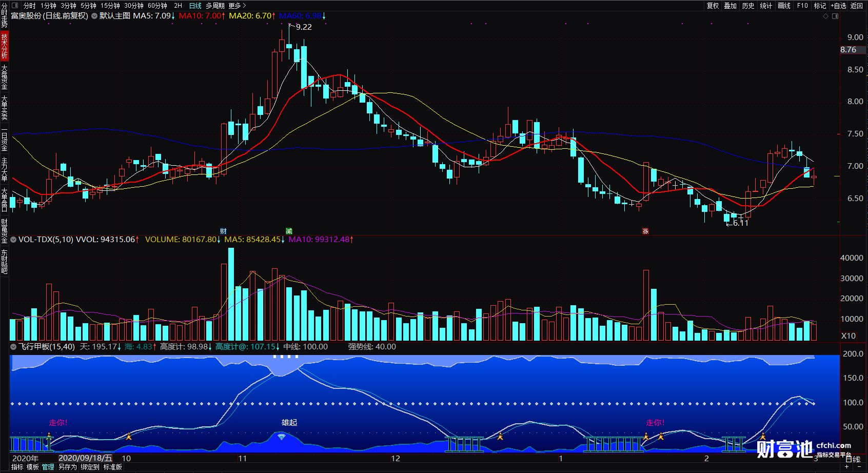Screen dimensions: 868x473
Task: Open the 复权 adjustment menu
Action: pos(713,6)
